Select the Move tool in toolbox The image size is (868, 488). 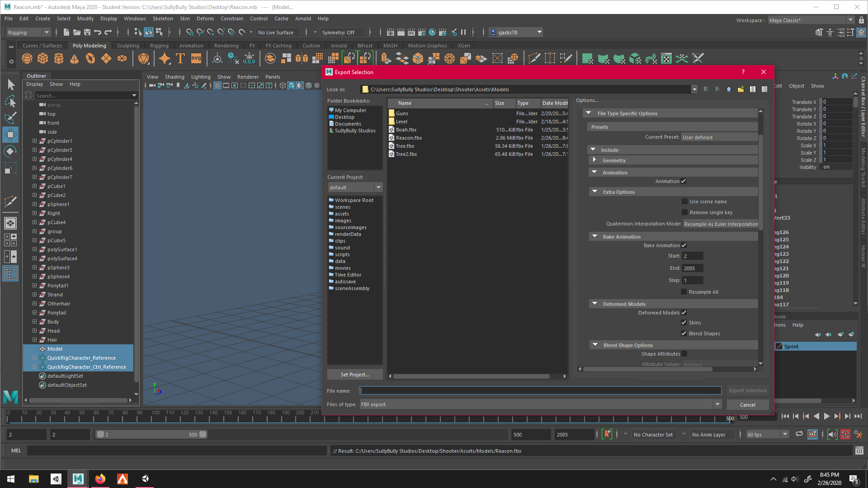pyautogui.click(x=10, y=135)
